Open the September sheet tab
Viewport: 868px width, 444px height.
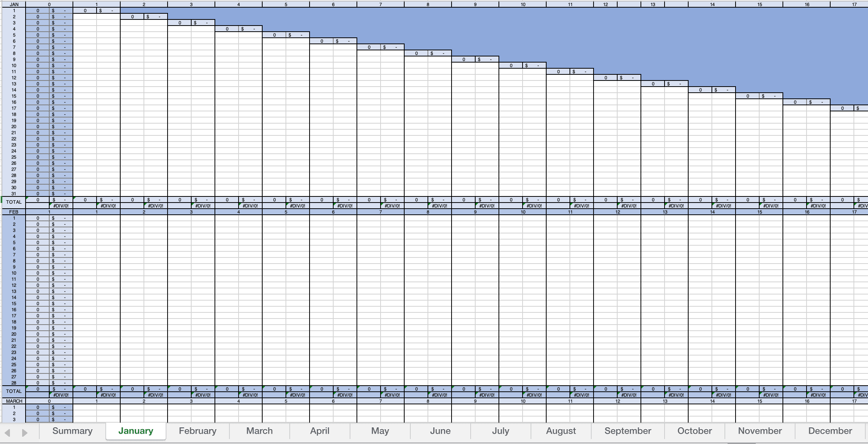(628, 431)
